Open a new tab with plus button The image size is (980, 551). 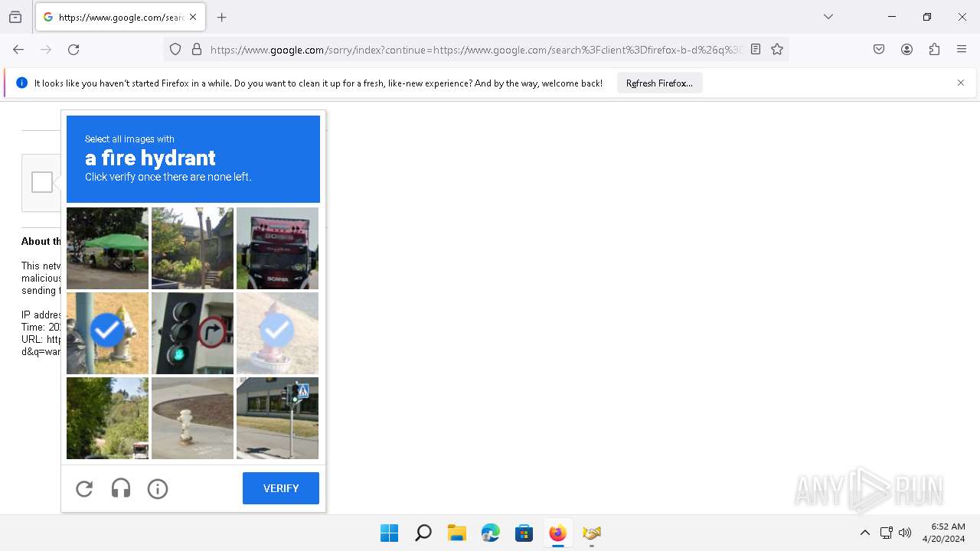click(x=222, y=17)
